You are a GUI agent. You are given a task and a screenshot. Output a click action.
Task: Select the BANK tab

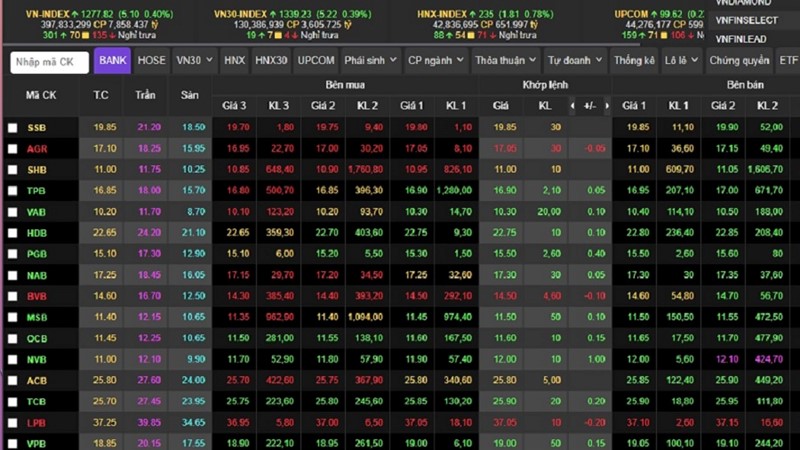coord(112,60)
